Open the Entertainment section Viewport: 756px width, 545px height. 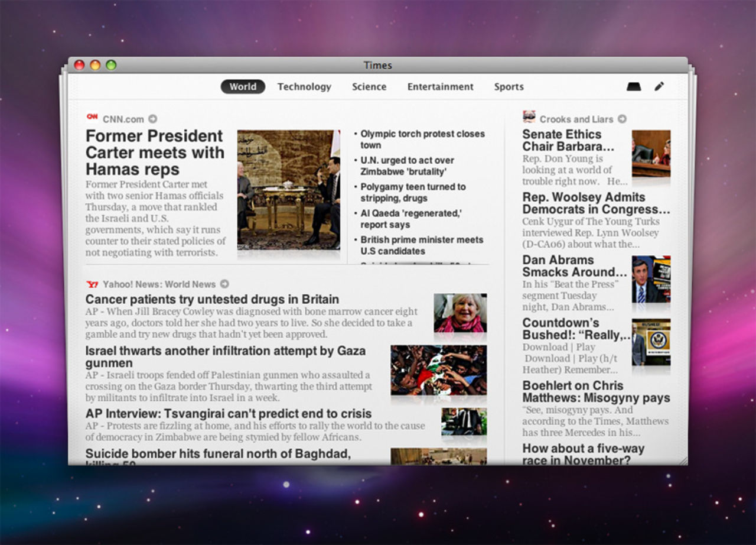coord(440,86)
